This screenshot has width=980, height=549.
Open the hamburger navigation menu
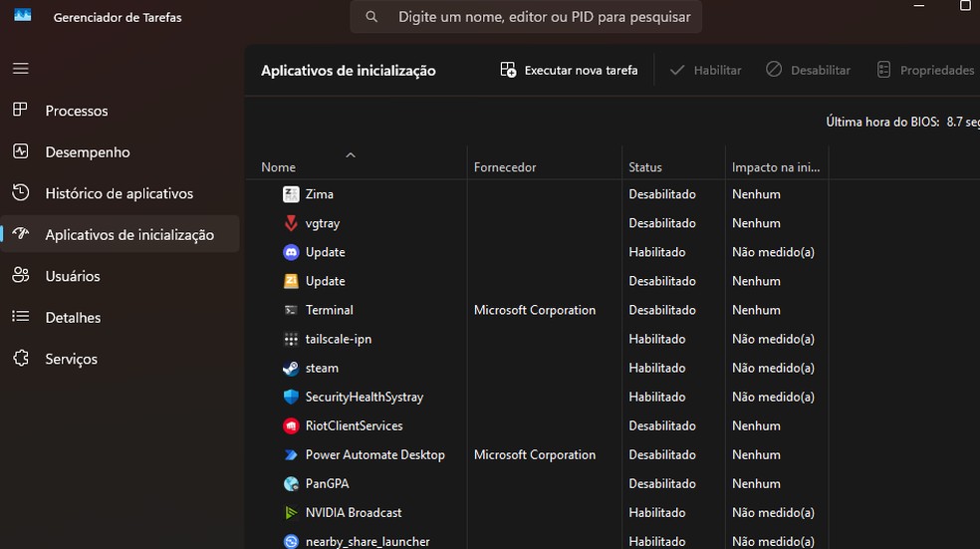(x=21, y=69)
